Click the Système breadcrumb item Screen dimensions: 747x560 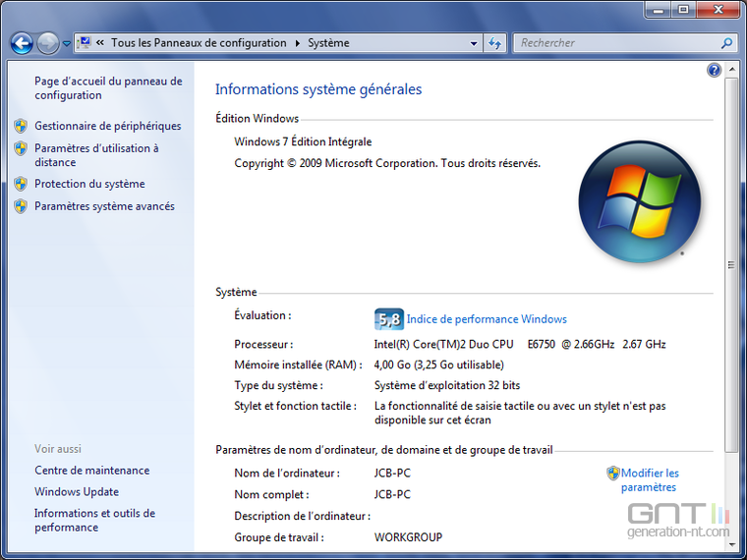[328, 43]
